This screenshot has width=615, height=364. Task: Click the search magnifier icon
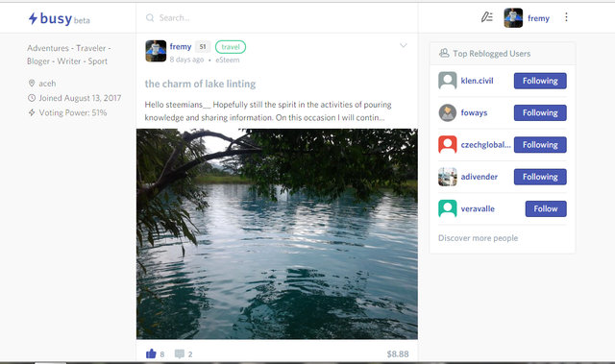click(x=150, y=18)
